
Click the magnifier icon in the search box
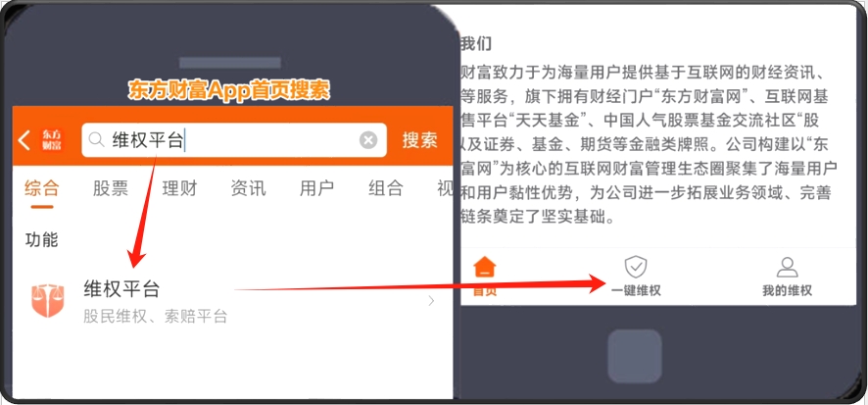pyautogui.click(x=97, y=140)
